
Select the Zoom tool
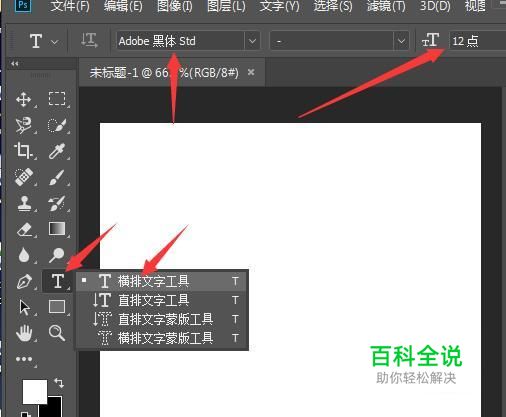pos(57,333)
